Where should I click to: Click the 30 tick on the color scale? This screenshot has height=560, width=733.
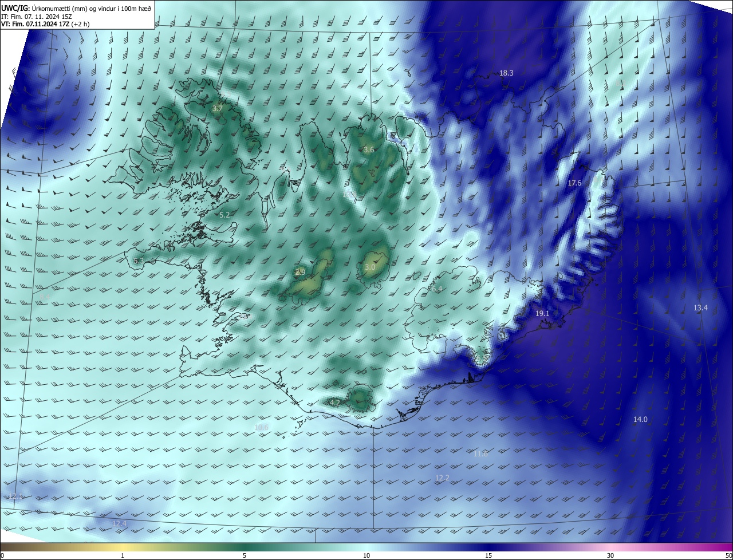pos(610,555)
